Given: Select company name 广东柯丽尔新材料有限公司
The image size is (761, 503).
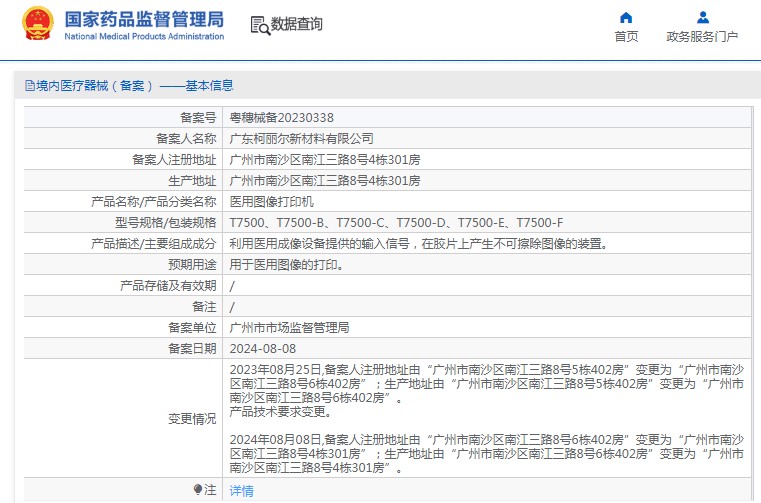Looking at the screenshot, I should 301,139.
